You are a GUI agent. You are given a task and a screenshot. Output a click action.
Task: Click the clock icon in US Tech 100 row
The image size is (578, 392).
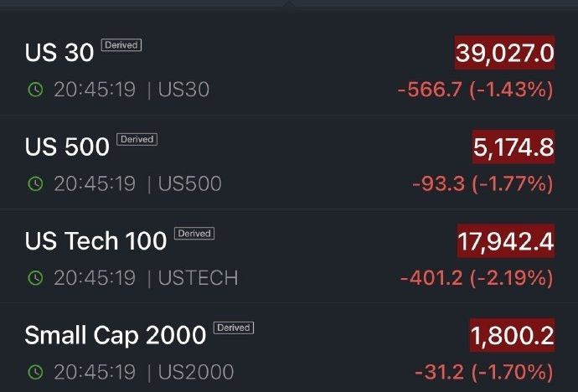[35, 278]
